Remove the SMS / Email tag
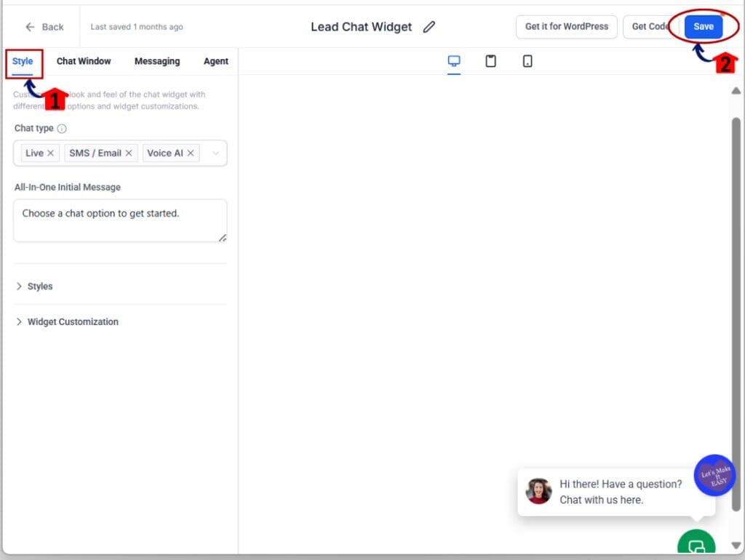The width and height of the screenshot is (745, 560). (x=129, y=153)
